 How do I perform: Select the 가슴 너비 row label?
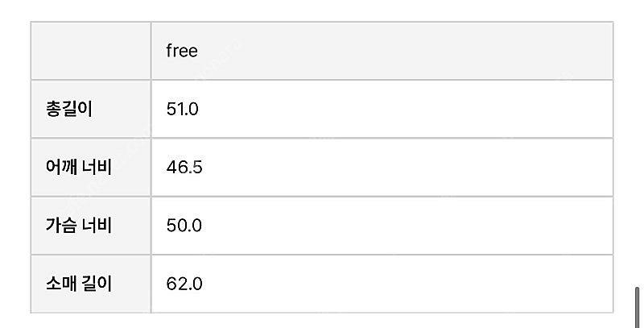pyautogui.click(x=79, y=225)
